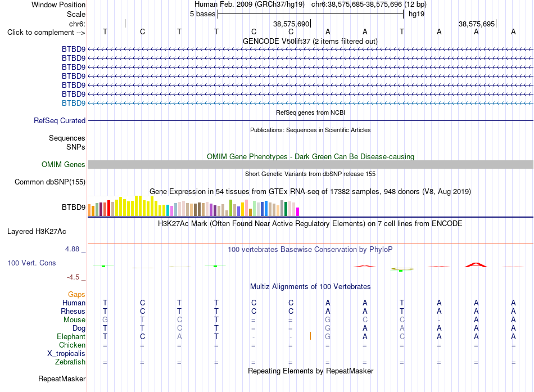Click the RepeatMasker track label
534x392 pixels.
62,379
